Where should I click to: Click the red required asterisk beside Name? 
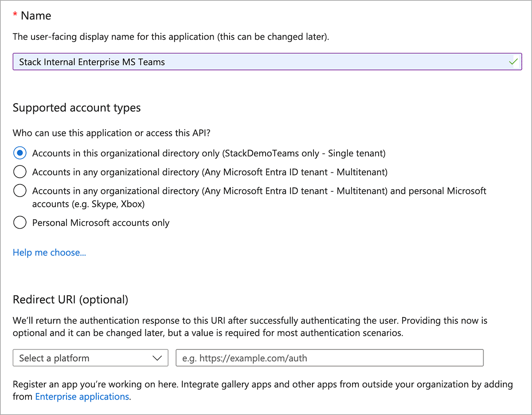click(15, 16)
